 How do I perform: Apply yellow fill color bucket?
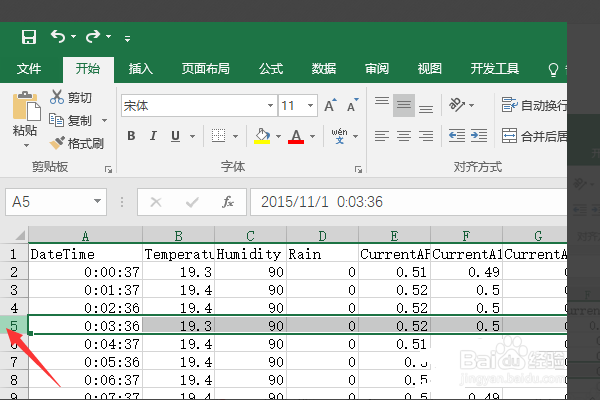(x=262, y=136)
